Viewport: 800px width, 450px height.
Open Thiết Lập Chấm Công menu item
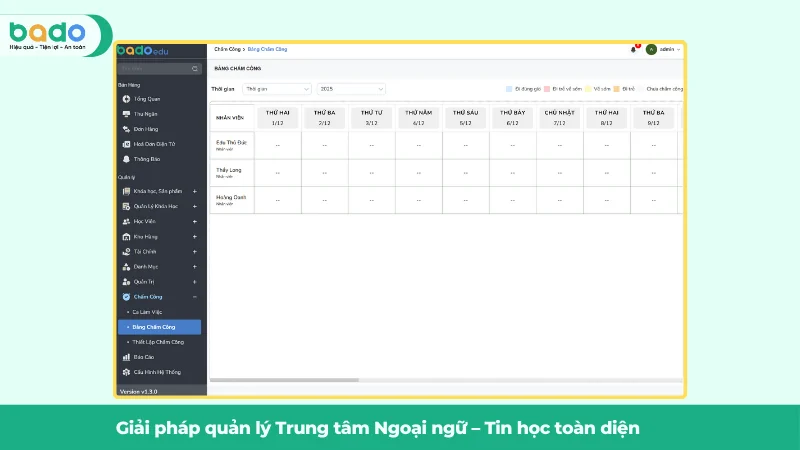click(160, 342)
